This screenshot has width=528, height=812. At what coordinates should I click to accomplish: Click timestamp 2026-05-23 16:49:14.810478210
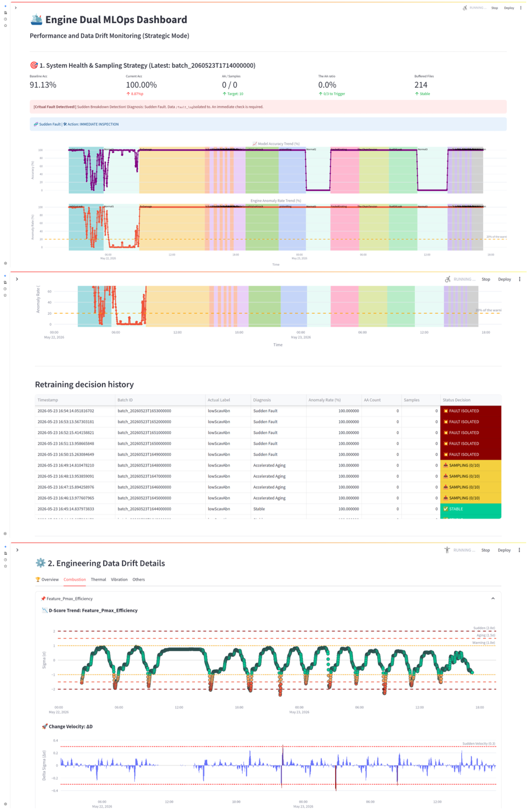click(75, 465)
